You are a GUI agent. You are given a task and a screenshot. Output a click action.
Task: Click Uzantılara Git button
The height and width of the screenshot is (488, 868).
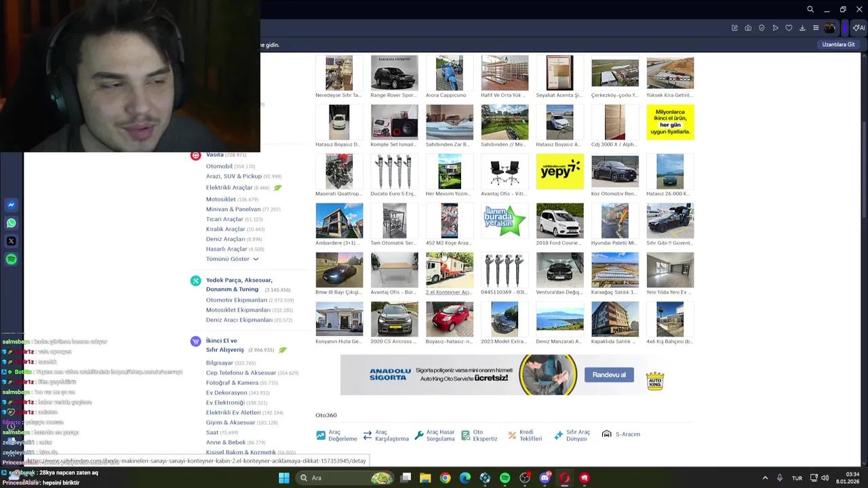click(838, 45)
